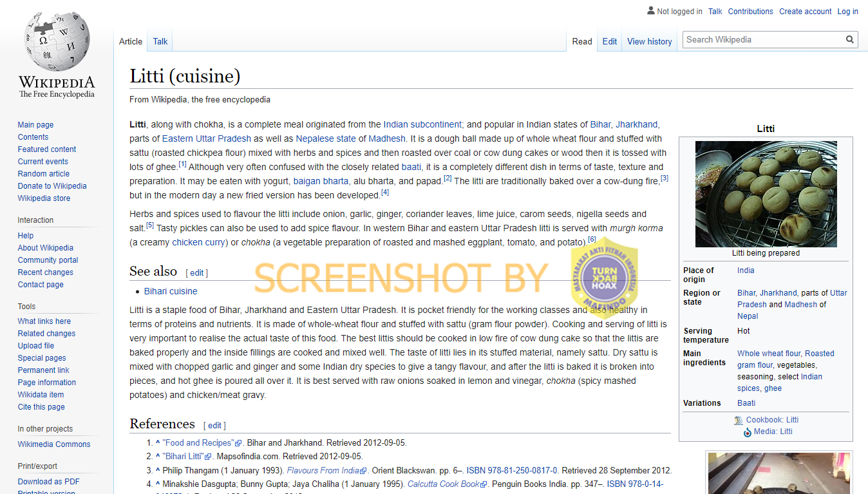The height and width of the screenshot is (494, 868).
Task: Click Create account
Action: click(806, 12)
